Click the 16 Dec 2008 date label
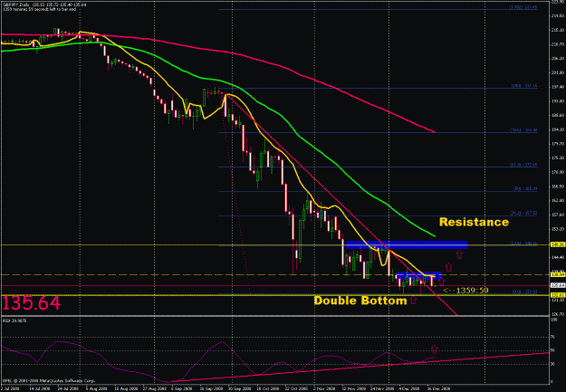 [x=439, y=388]
